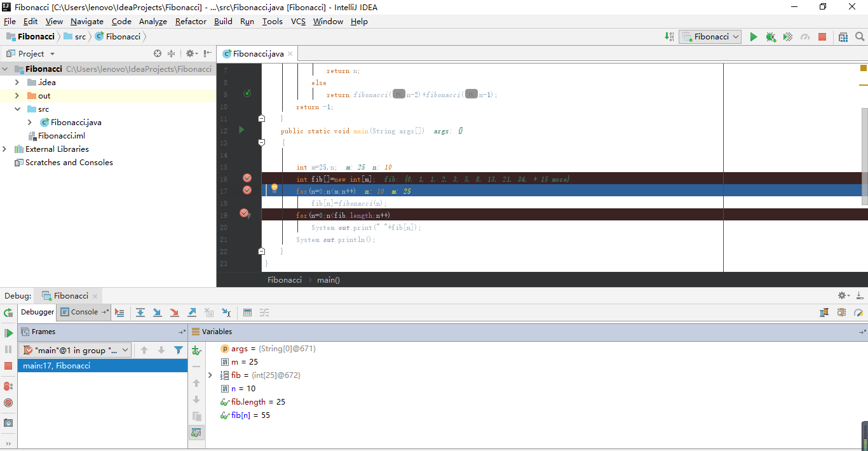
Task: Open the VCS menu
Action: [x=298, y=21]
